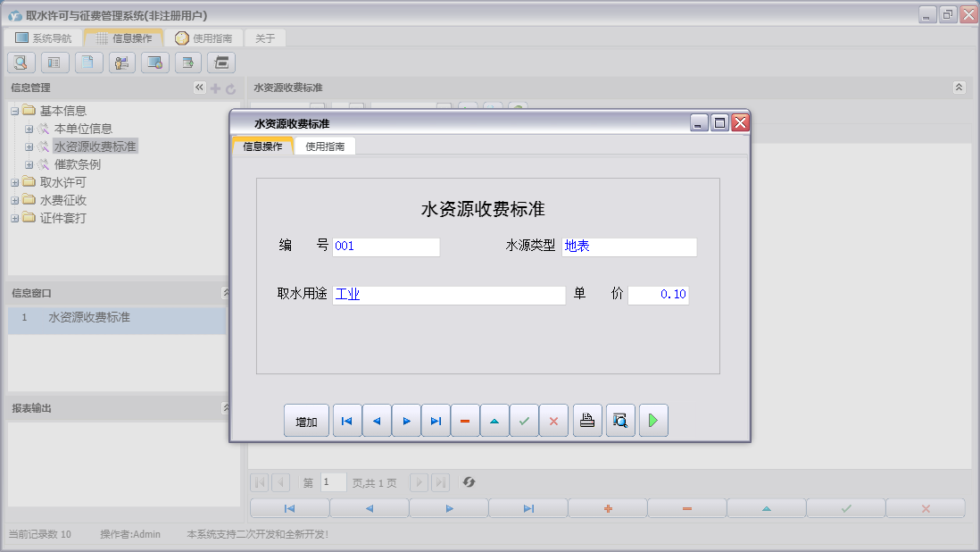Collapse the 信息管理 panel with double-chevron
The image size is (980, 552).
point(199,88)
